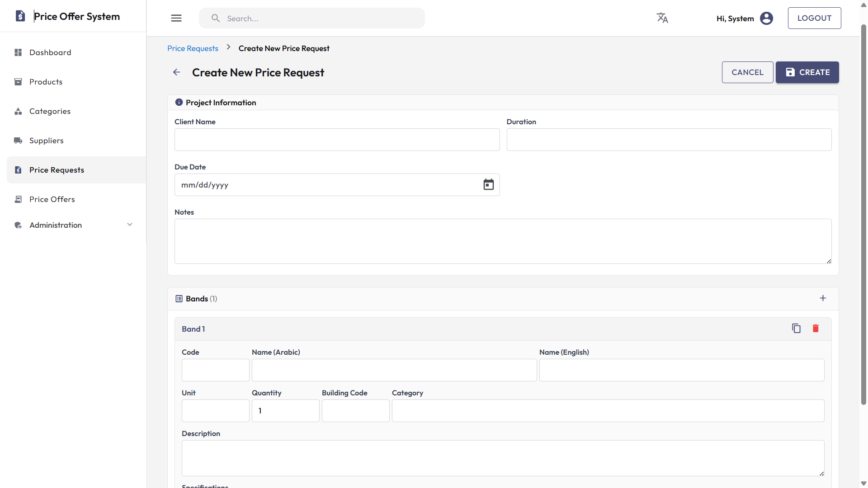Navigate to Price Offers in sidebar

(52, 199)
